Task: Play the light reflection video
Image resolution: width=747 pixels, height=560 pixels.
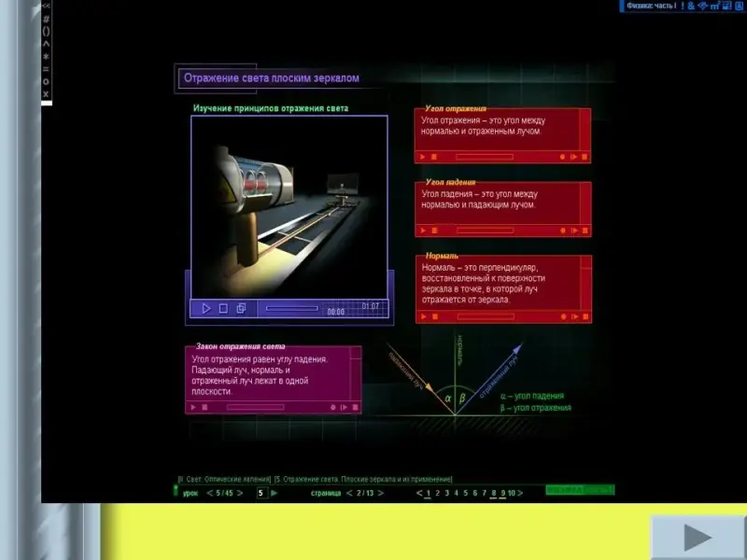Action: tap(205, 308)
